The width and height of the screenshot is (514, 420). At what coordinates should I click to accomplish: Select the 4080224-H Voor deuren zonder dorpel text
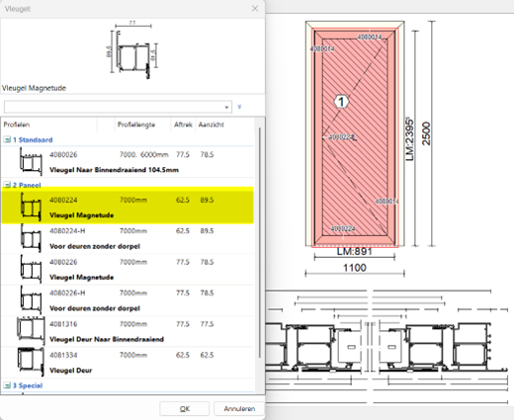(95, 246)
